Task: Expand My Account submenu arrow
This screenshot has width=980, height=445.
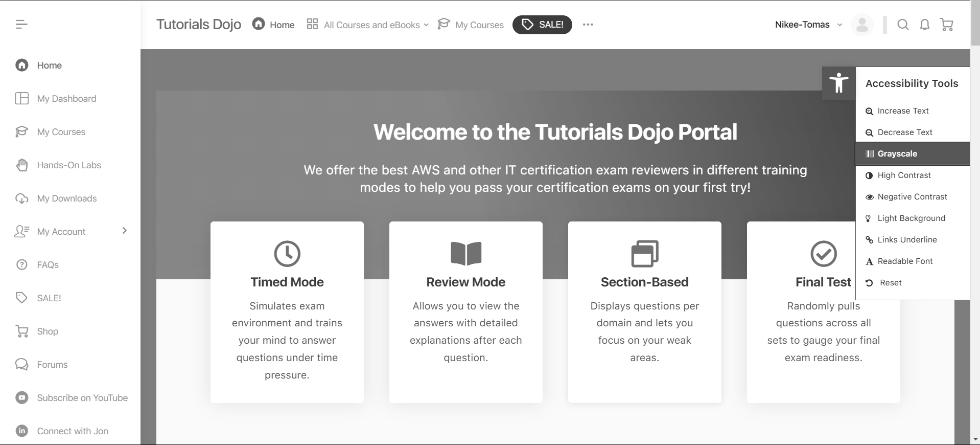Action: 125,231
